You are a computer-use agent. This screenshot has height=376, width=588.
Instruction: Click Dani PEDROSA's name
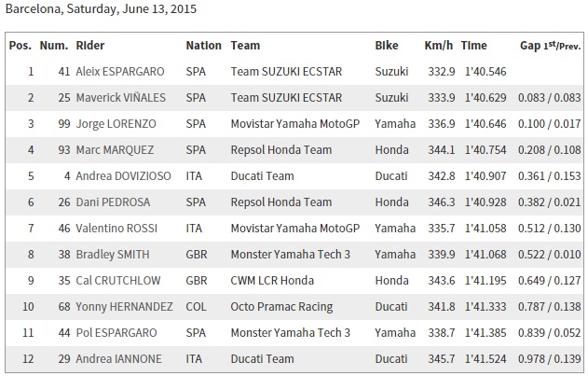pos(113,202)
